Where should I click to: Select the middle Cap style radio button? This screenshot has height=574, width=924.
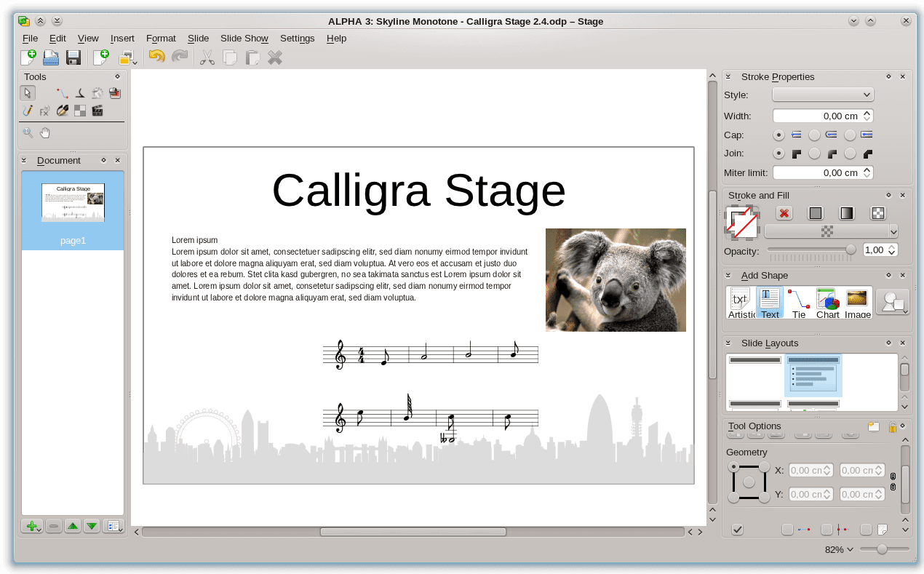(x=814, y=135)
